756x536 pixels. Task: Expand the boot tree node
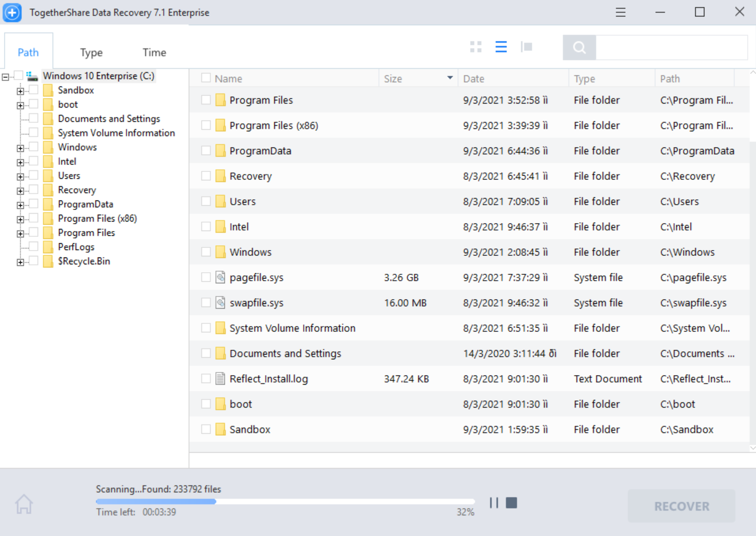(x=20, y=106)
